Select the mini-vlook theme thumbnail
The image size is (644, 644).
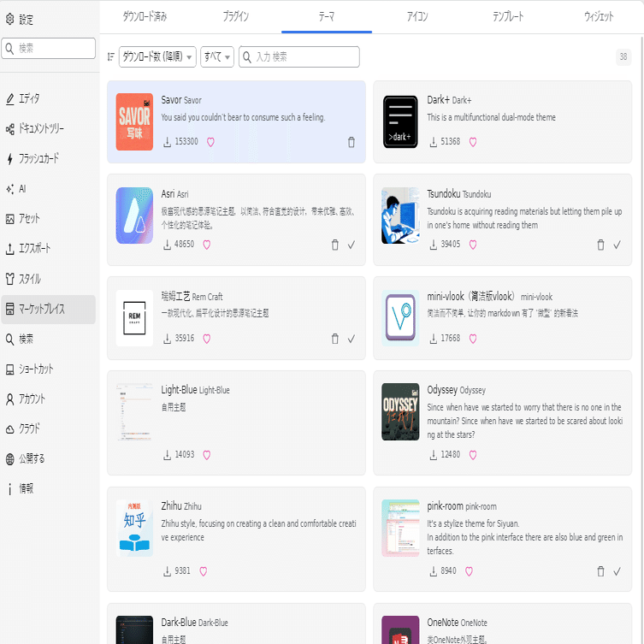(400, 318)
